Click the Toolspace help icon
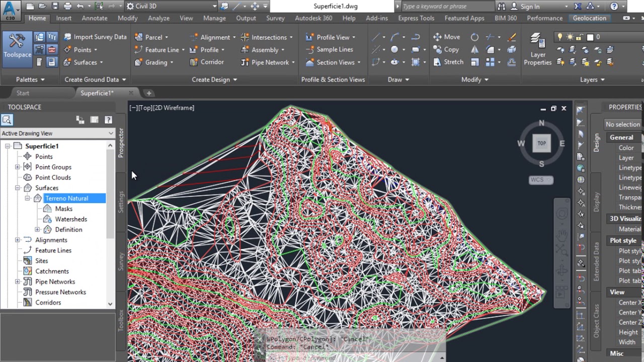This screenshot has height=362, width=644. [108, 120]
